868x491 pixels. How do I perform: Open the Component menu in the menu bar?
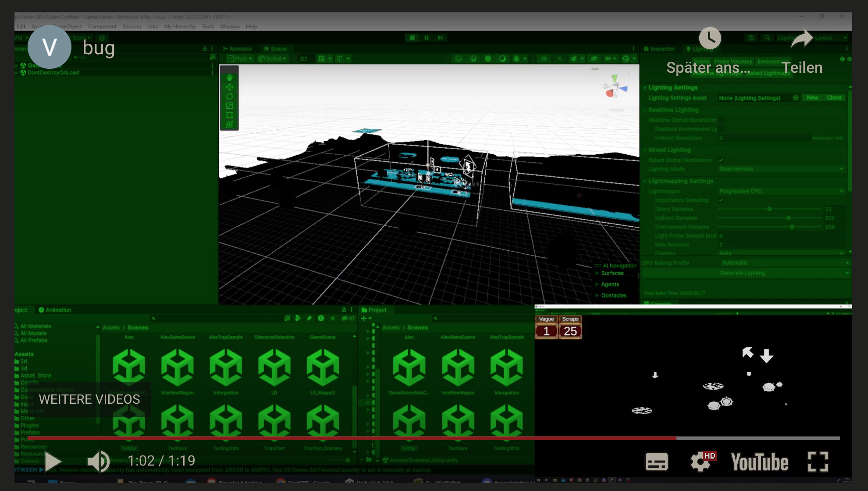tap(102, 26)
